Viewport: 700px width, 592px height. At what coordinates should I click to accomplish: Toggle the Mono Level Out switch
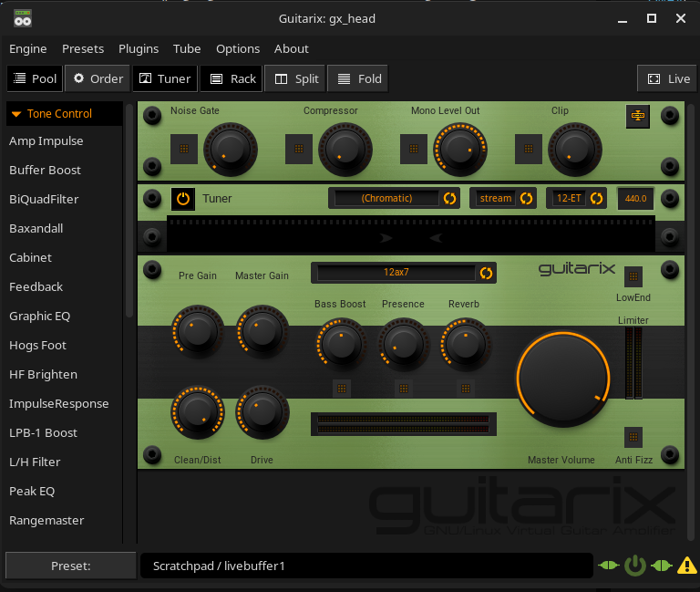click(x=414, y=149)
